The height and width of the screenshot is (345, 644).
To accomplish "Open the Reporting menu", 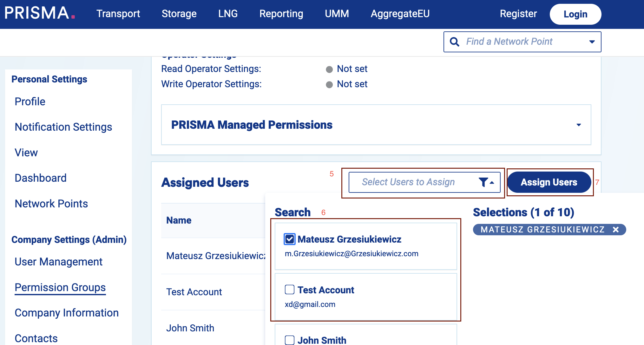I will click(281, 14).
